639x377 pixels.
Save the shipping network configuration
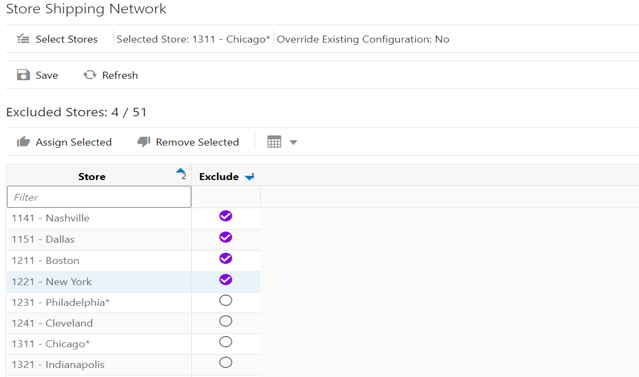coord(37,75)
